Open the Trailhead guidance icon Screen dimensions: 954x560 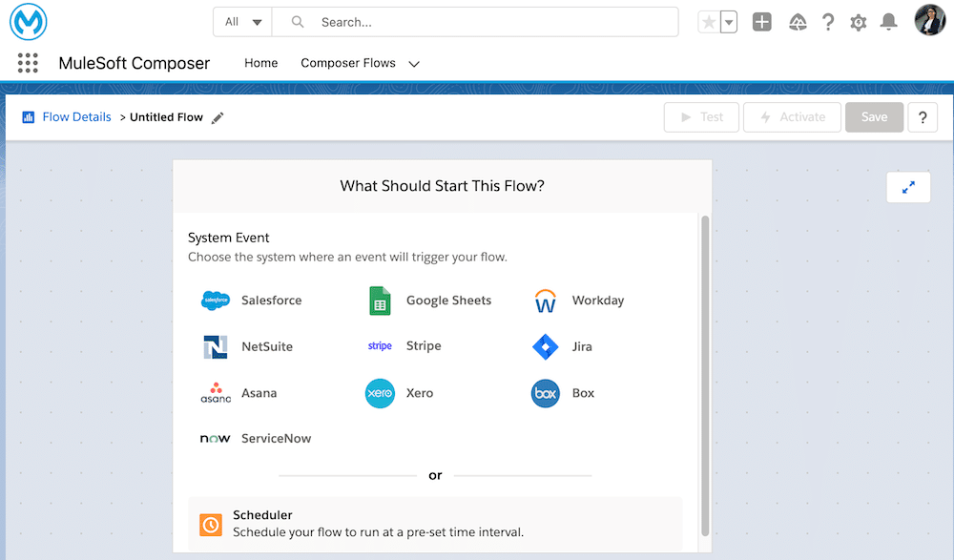tap(798, 23)
